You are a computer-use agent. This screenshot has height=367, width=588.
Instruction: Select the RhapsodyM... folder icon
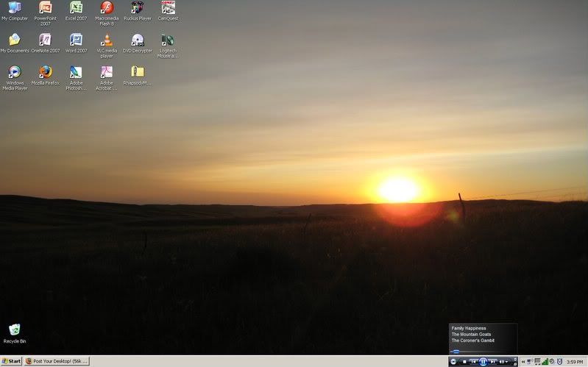pos(138,76)
